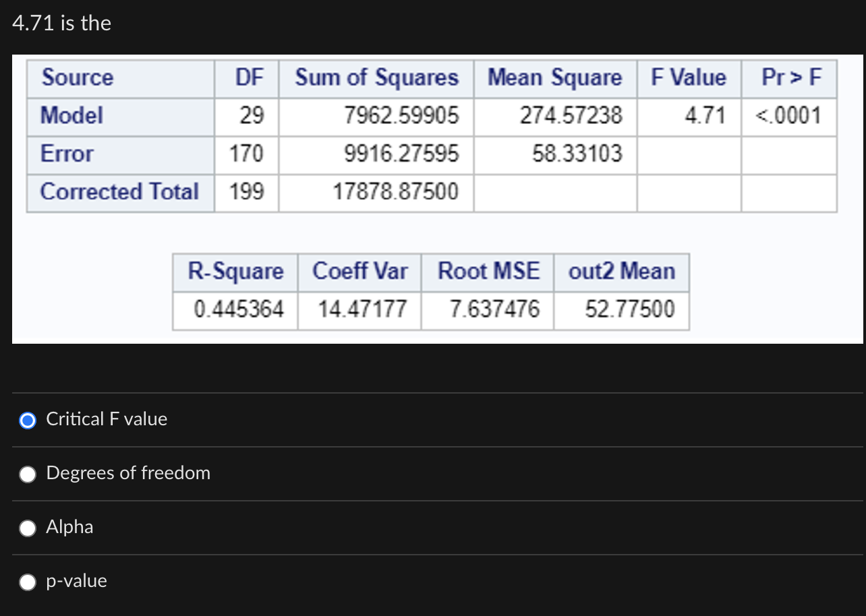The image size is (866, 616).
Task: Select the Degrees of freedom radio button
Action: pos(28,474)
